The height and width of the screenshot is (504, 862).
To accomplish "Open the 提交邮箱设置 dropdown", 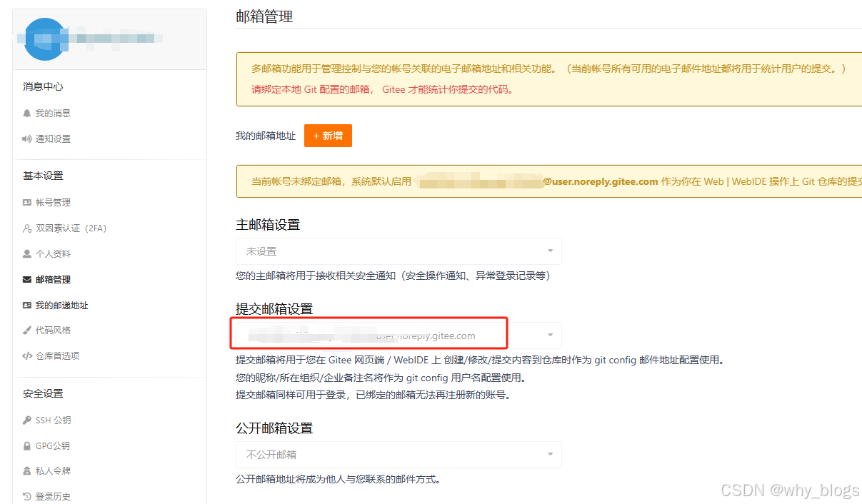I will tap(399, 336).
